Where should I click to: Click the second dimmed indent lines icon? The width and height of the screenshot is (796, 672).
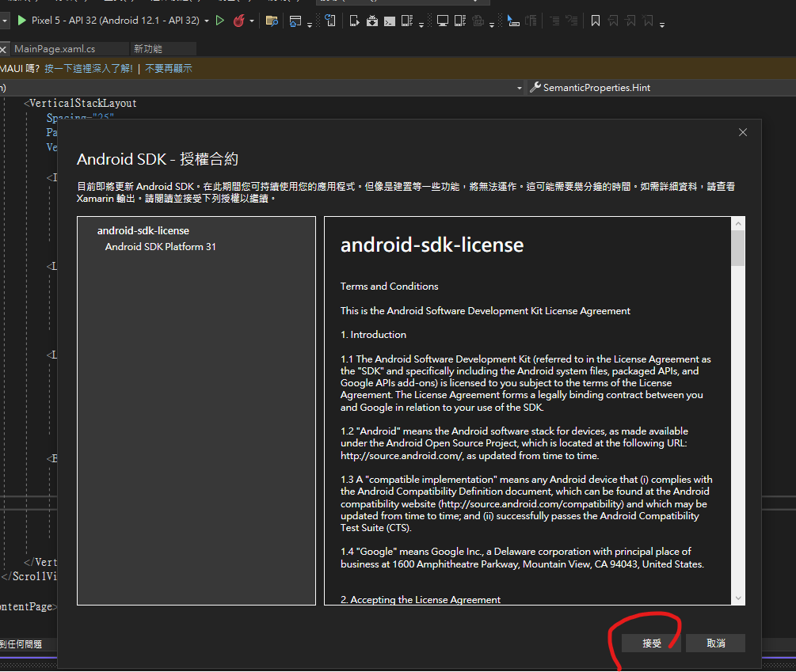coord(572,21)
